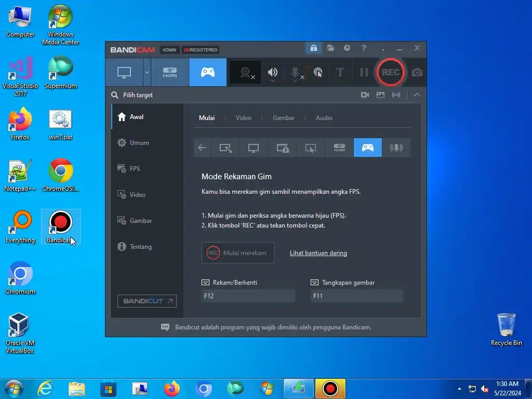The width and height of the screenshot is (532, 399).
Task: Switch to the Mulai tab
Action: (207, 118)
